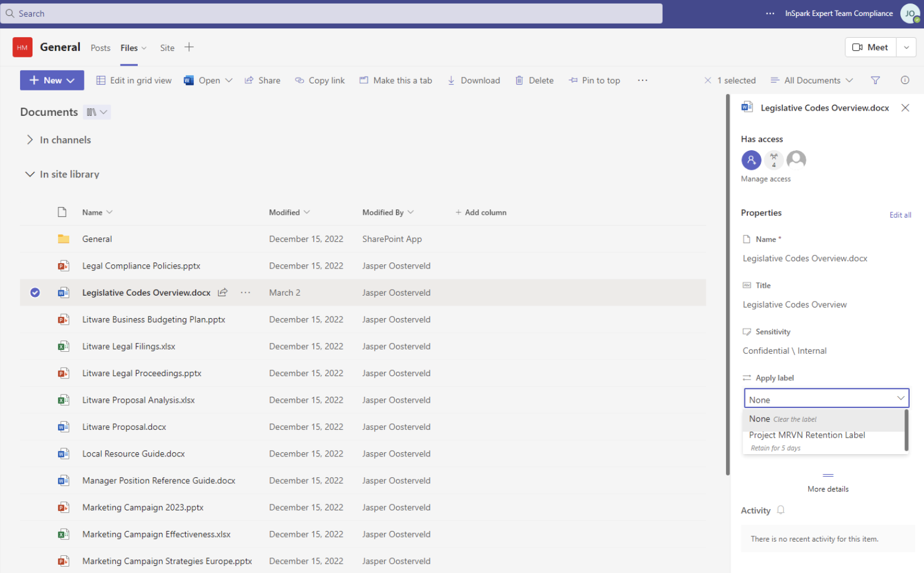Open the filter pane icon

pyautogui.click(x=876, y=80)
